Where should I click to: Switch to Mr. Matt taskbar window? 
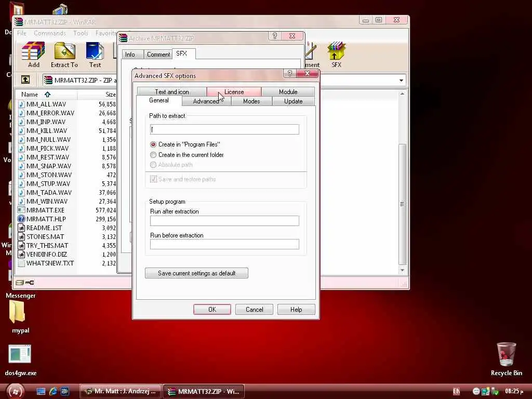(121, 391)
